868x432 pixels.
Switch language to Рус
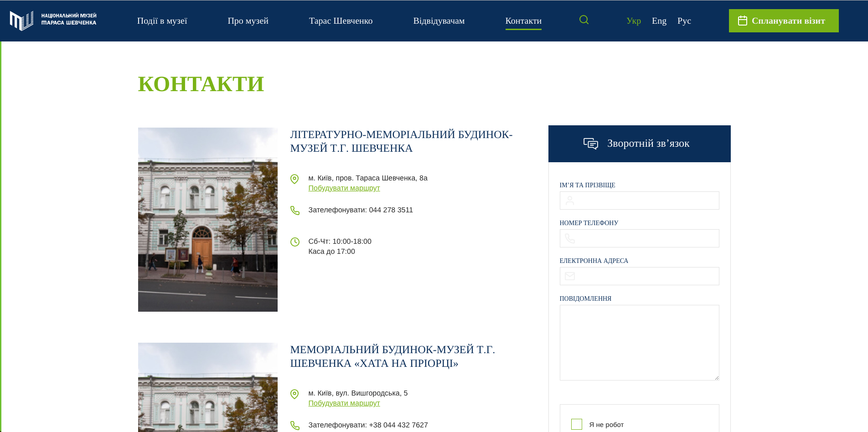[684, 21]
